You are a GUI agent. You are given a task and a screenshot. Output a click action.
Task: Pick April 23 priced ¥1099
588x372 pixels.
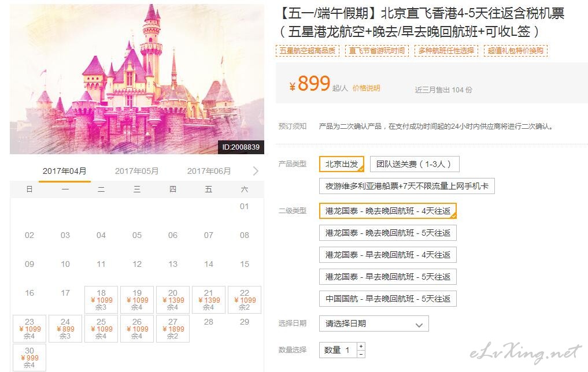(x=29, y=329)
